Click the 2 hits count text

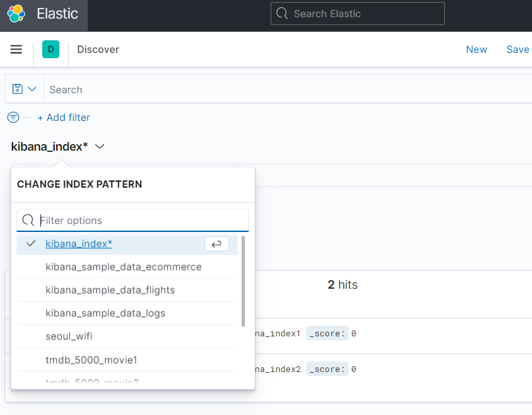[343, 285]
